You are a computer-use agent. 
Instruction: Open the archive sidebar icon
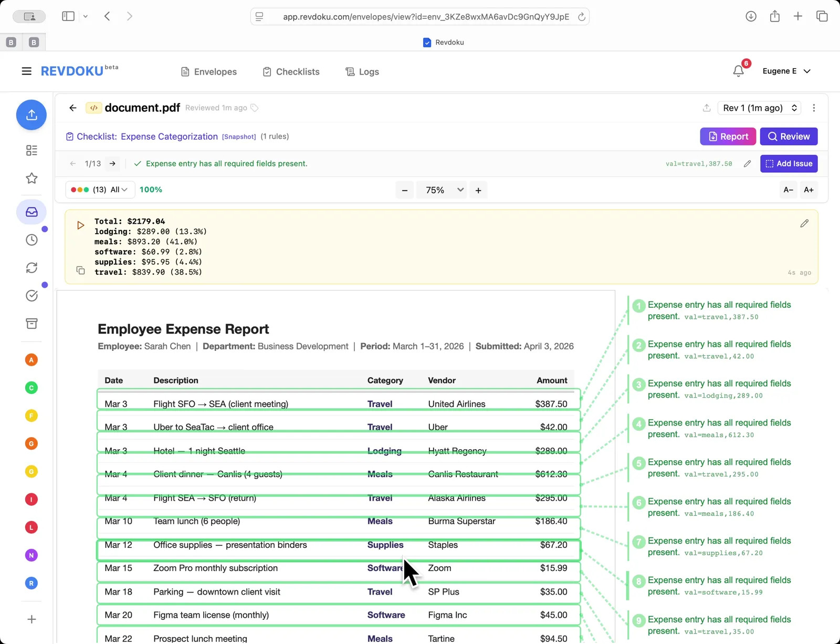31,324
